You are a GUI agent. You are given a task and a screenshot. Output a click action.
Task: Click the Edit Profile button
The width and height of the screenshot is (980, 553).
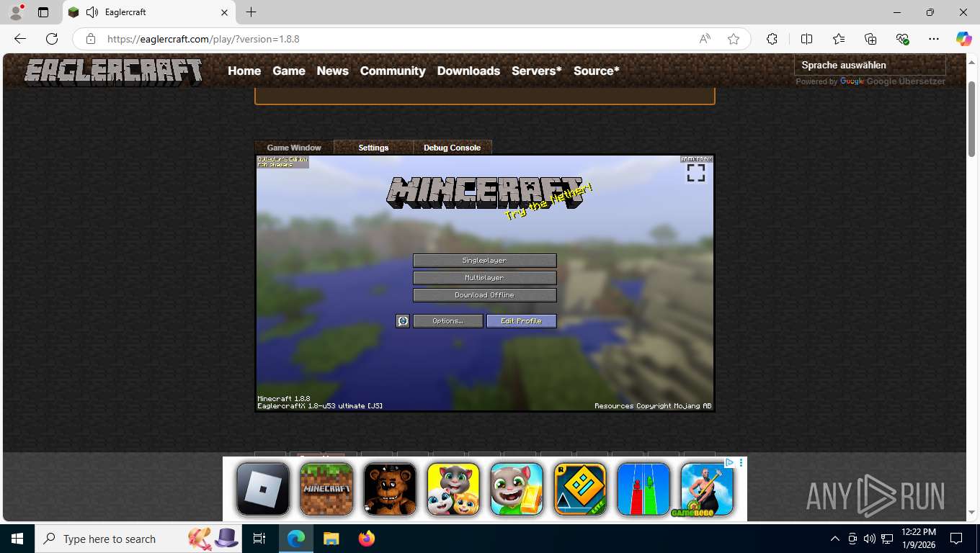click(522, 321)
